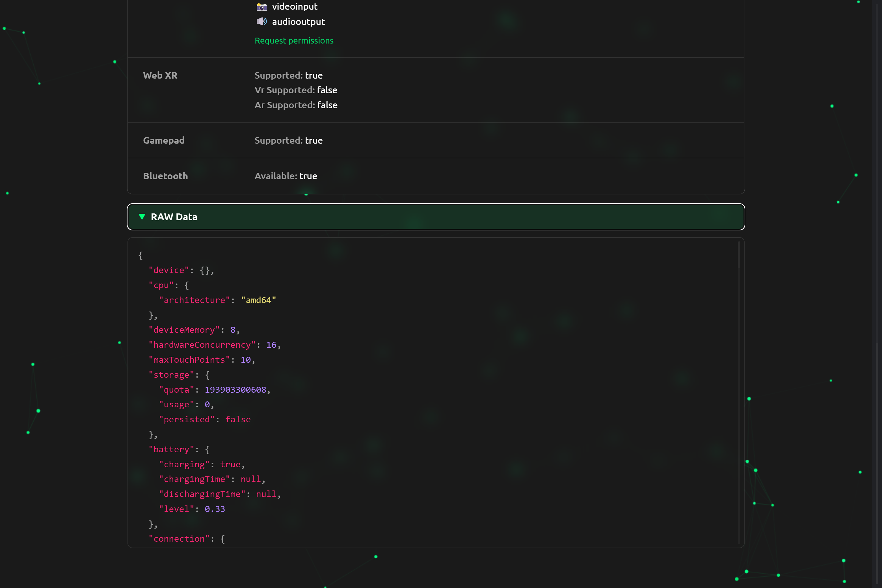
Task: Select the videoinput device label
Action: point(294,7)
